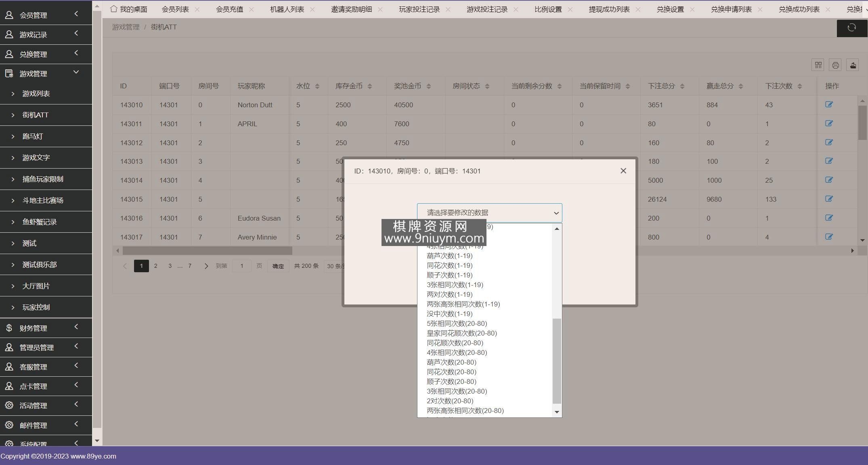Switch to 兑换申请列表 tab
This screenshot has width=868, height=465.
point(731,9)
